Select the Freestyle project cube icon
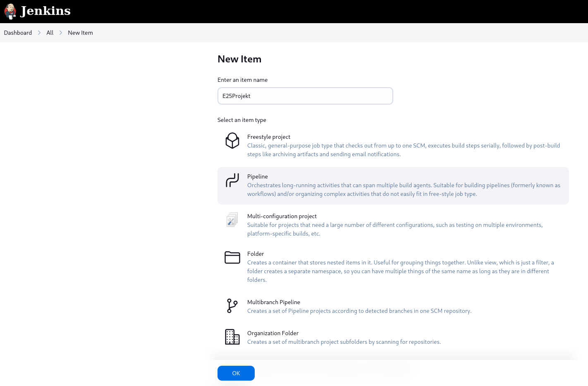 coord(232,141)
